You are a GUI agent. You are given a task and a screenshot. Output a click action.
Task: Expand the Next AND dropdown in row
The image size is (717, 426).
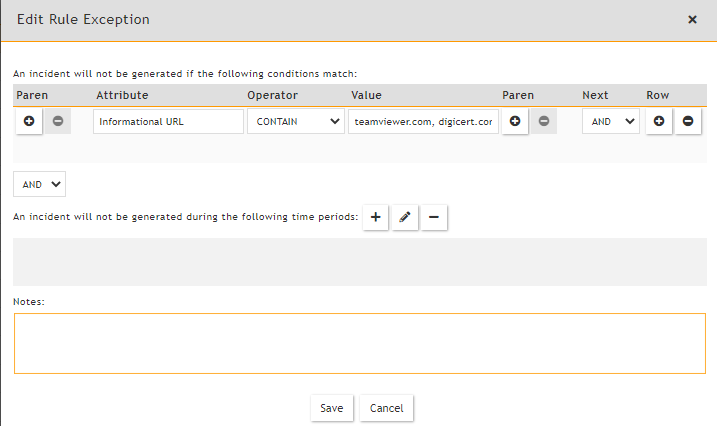point(610,121)
